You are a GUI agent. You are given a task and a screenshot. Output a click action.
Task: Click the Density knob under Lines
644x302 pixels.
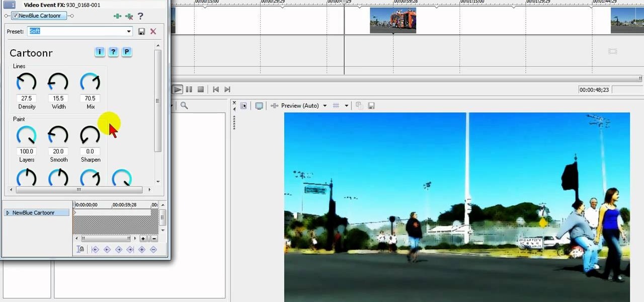click(x=26, y=82)
